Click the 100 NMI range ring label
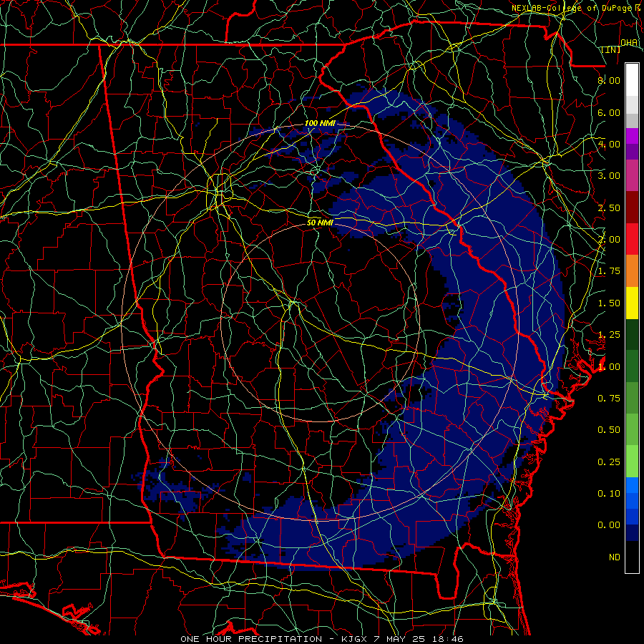This screenshot has height=644, width=644. (x=320, y=123)
